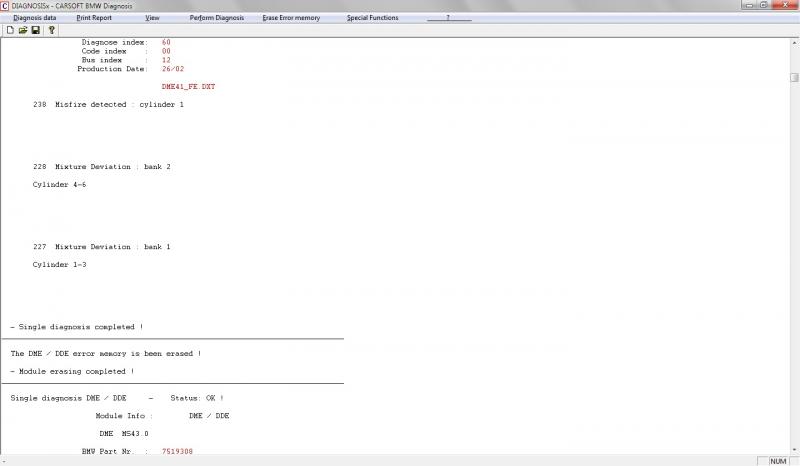Image resolution: width=800 pixels, height=466 pixels.
Task: Minimize the Carsoft BMW Diagnosis window
Action: pos(750,5)
